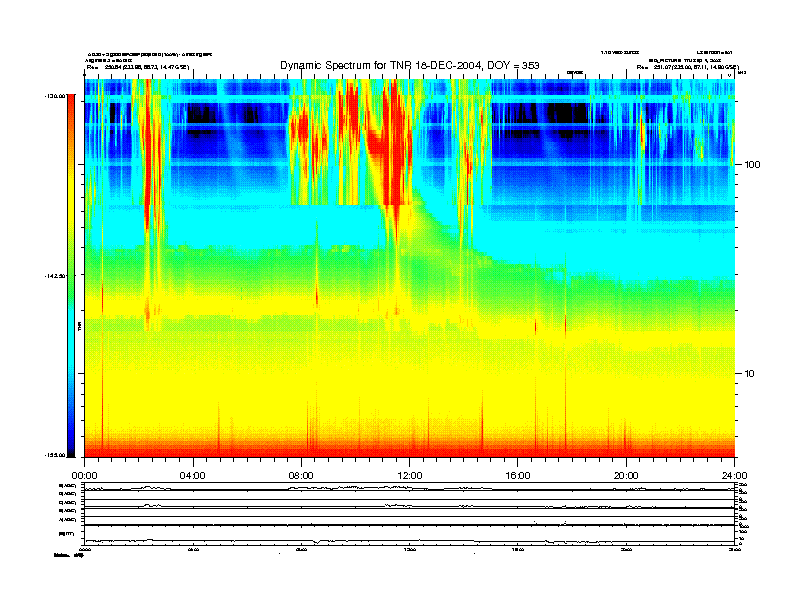Click the "12:00" time axis label
The image size is (792, 612).
coord(410,476)
